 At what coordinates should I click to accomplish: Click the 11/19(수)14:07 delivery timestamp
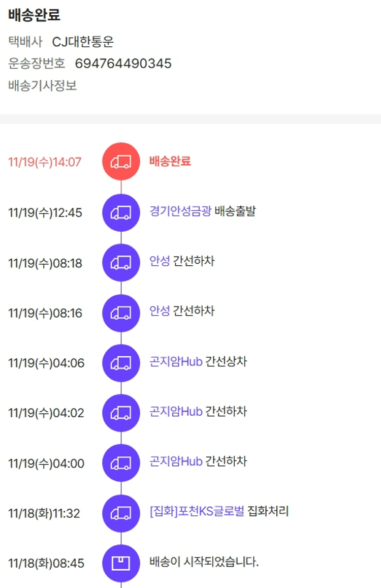pyautogui.click(x=45, y=162)
